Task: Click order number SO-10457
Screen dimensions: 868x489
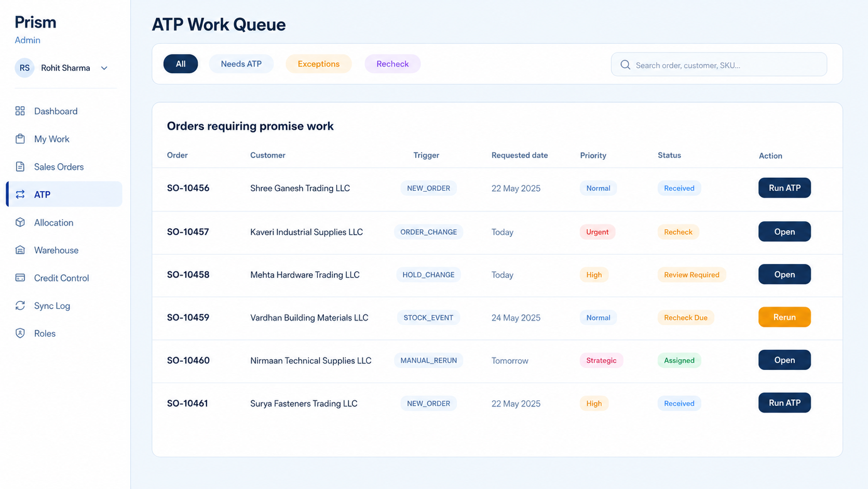Action: tap(188, 232)
